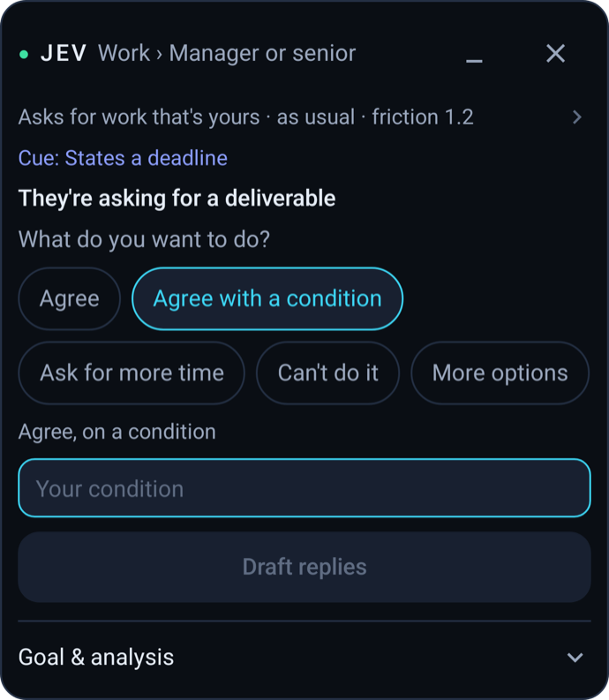Image resolution: width=609 pixels, height=700 pixels.
Task: Show More options choices
Action: coord(500,373)
